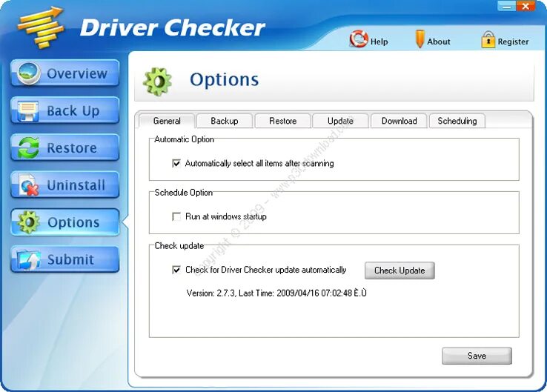Click the version and last time text
The height and width of the screenshot is (392, 547).
[276, 293]
